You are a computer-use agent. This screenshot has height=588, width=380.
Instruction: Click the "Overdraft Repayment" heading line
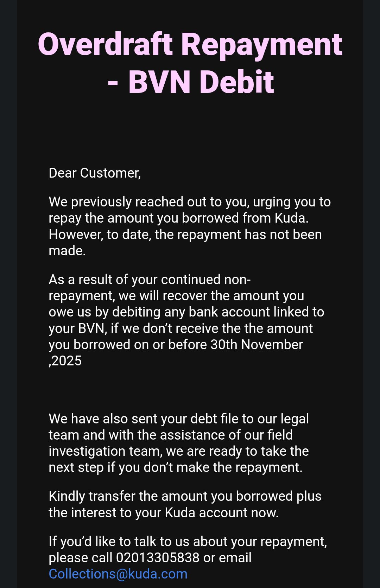pos(190,44)
